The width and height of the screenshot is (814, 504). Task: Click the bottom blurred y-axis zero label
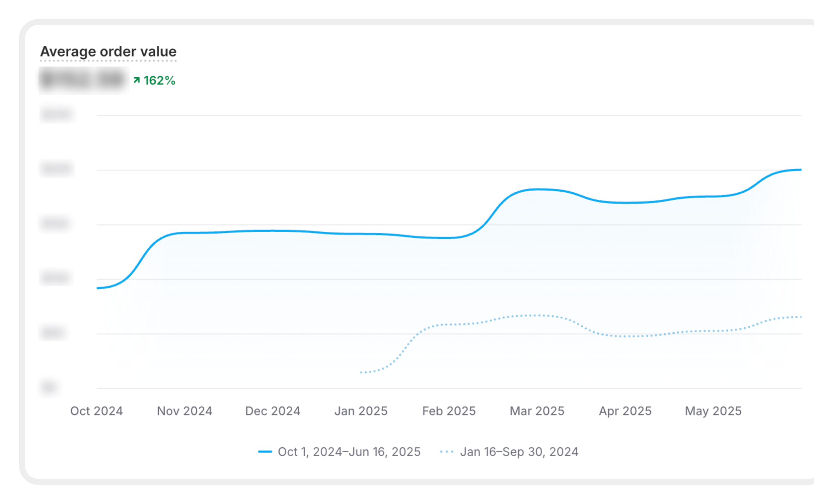(x=49, y=387)
